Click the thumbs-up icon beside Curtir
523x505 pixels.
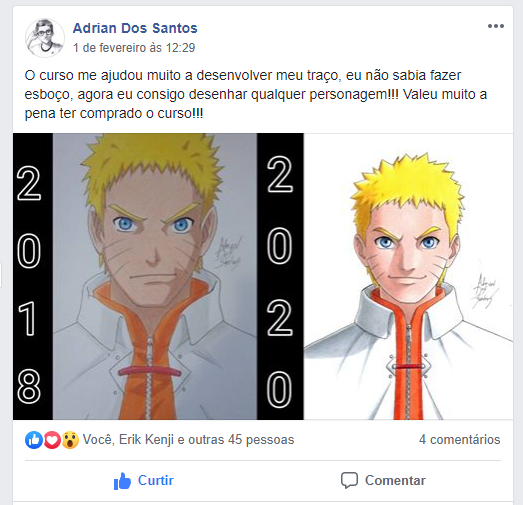[122, 481]
